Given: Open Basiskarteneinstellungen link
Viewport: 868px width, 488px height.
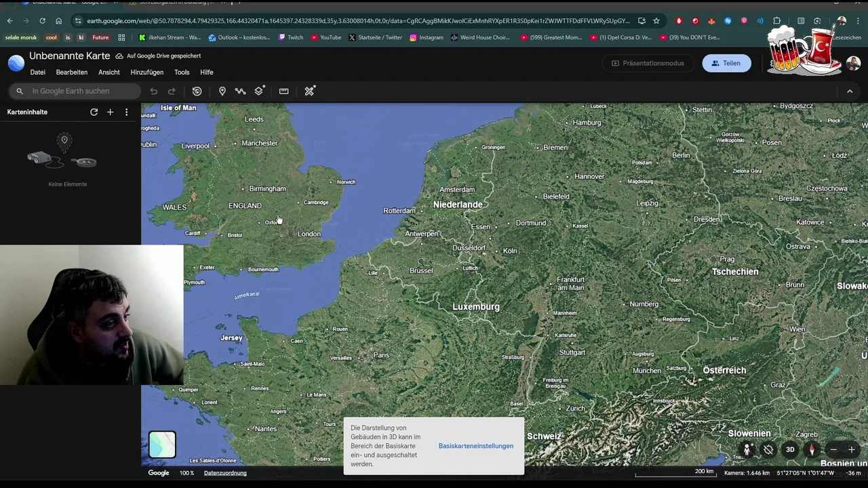Looking at the screenshot, I should point(476,446).
